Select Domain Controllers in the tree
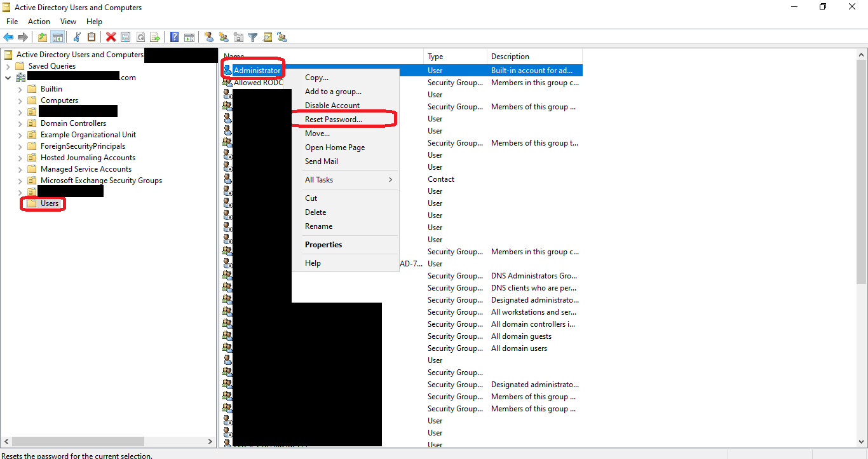The image size is (868, 459). point(73,123)
